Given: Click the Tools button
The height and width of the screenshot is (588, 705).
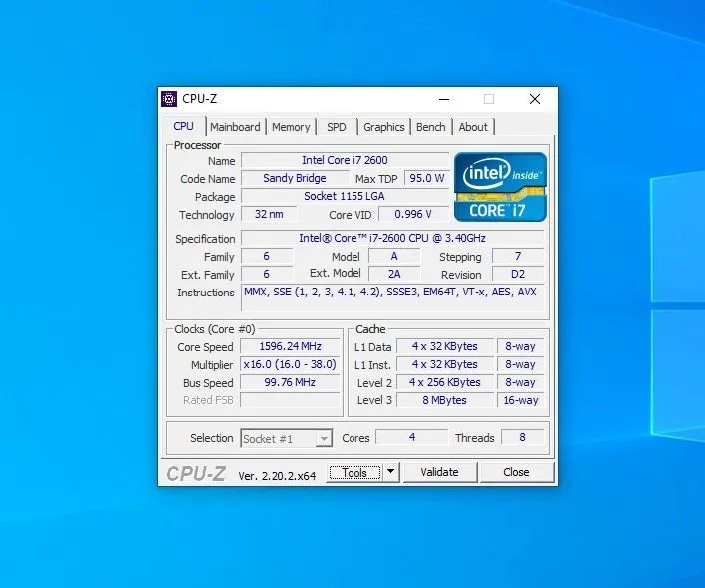Looking at the screenshot, I should (x=354, y=473).
